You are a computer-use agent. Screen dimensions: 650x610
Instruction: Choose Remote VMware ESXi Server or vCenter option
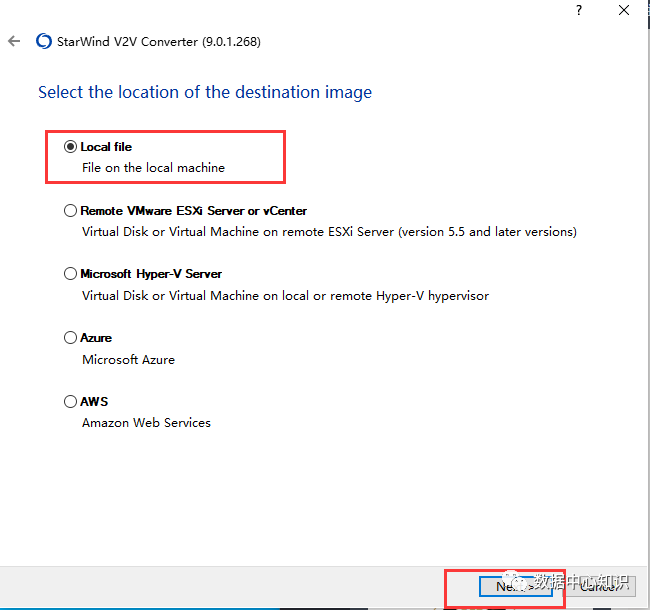70,211
